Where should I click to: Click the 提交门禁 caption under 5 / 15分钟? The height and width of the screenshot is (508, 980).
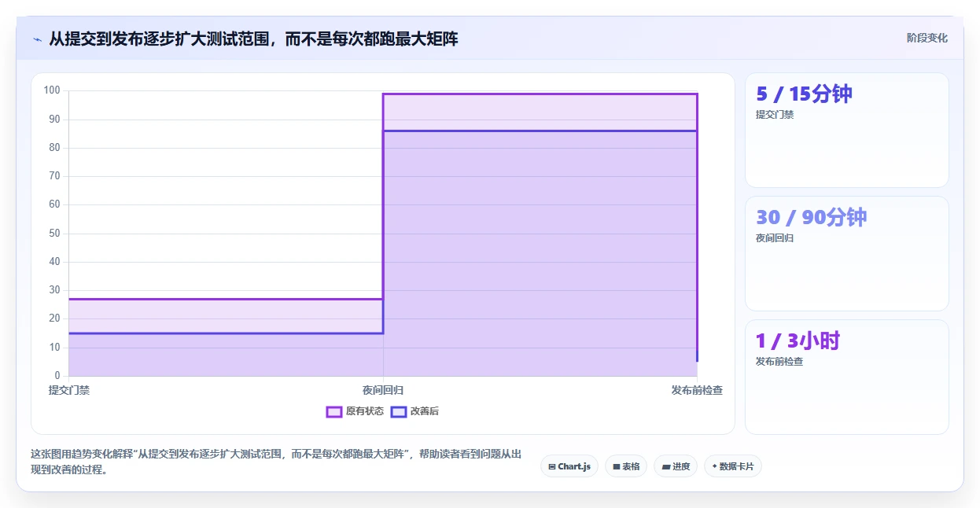pyautogui.click(x=775, y=115)
